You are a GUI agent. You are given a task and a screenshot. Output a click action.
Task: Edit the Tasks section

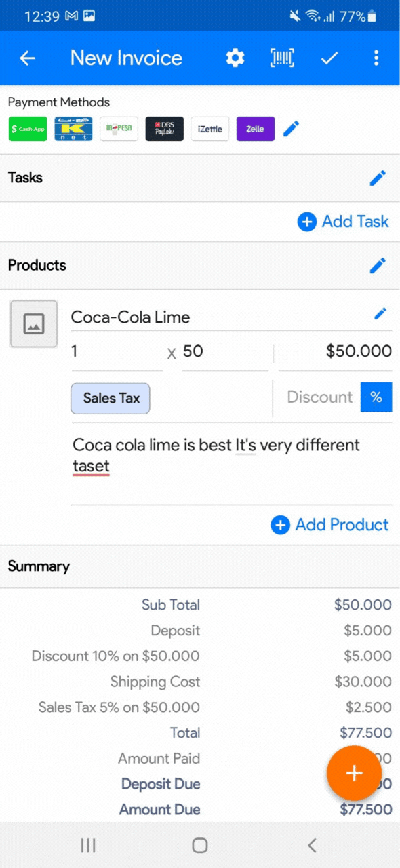point(378,178)
